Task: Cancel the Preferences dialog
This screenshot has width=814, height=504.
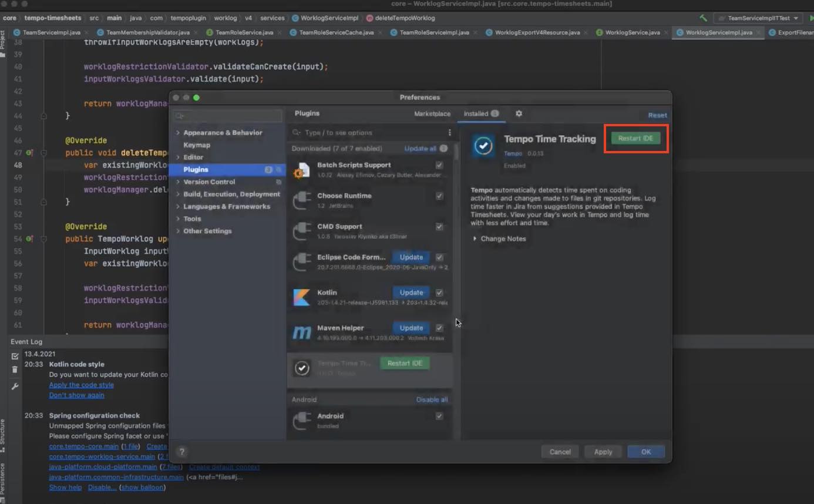Action: (560, 452)
